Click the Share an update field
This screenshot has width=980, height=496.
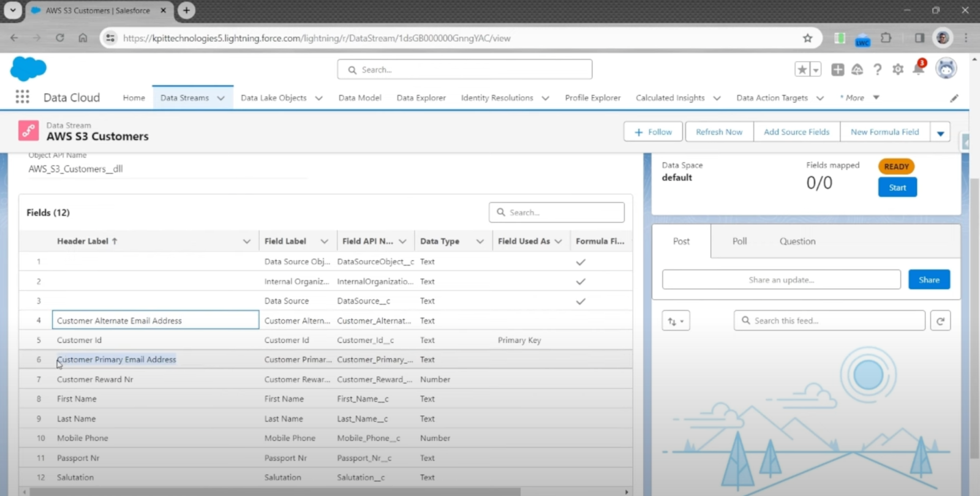[781, 279]
